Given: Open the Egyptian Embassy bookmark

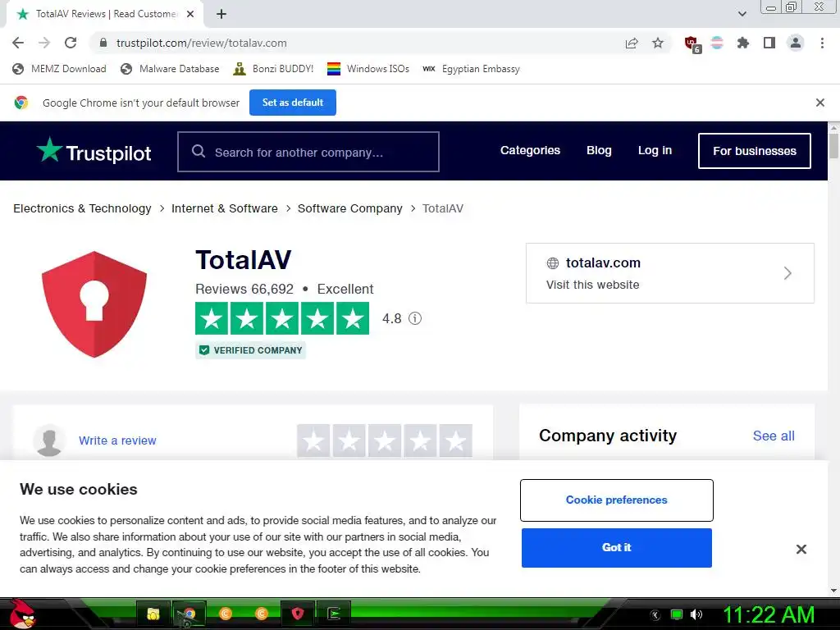Looking at the screenshot, I should [471, 69].
